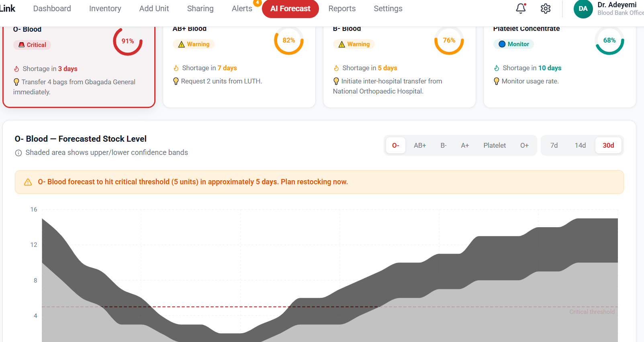
Task: Go to the Inventory tab
Action: (105, 8)
